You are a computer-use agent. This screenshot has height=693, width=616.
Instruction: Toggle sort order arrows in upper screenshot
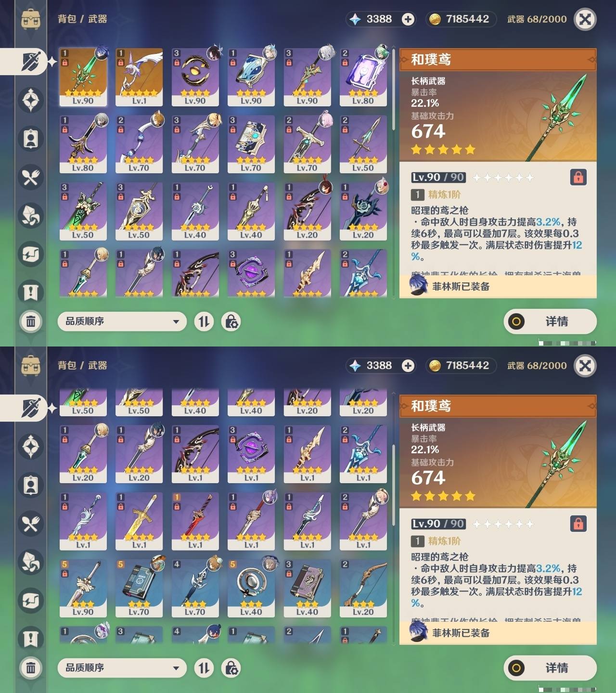click(x=204, y=321)
